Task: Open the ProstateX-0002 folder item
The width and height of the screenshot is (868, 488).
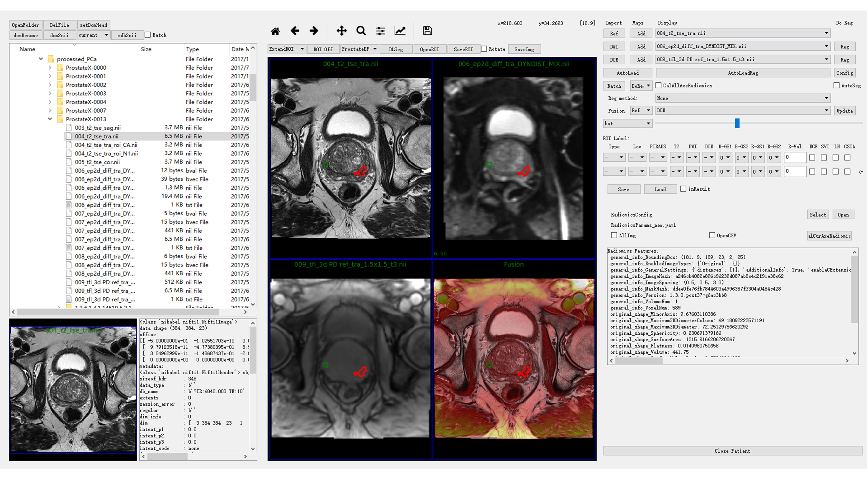Action: point(86,85)
